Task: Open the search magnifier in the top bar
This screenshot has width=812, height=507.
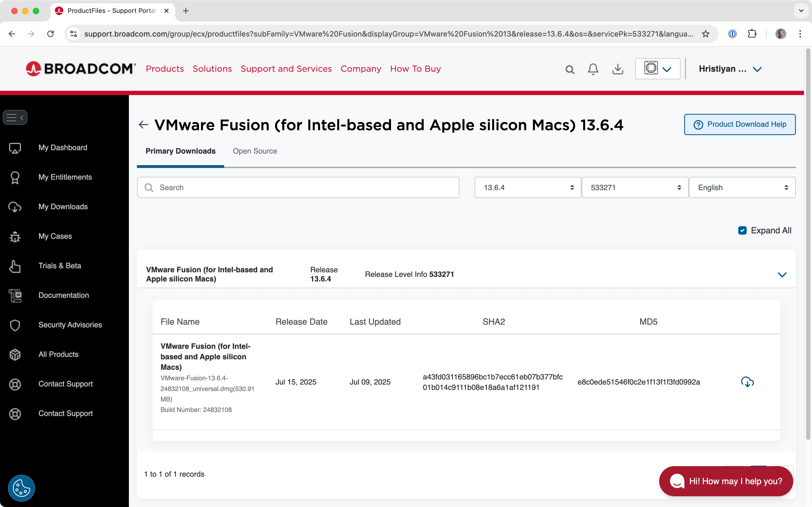Action: pos(570,69)
